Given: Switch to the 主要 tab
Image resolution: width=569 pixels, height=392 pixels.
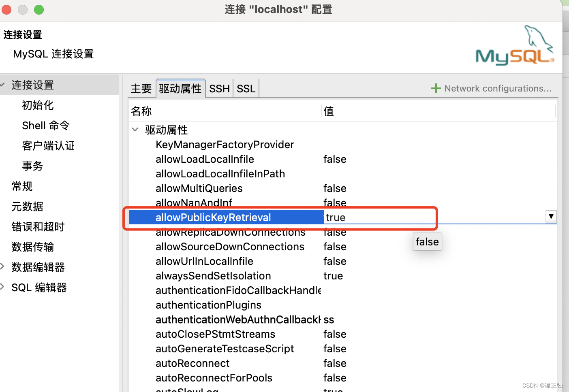Looking at the screenshot, I should pos(141,88).
